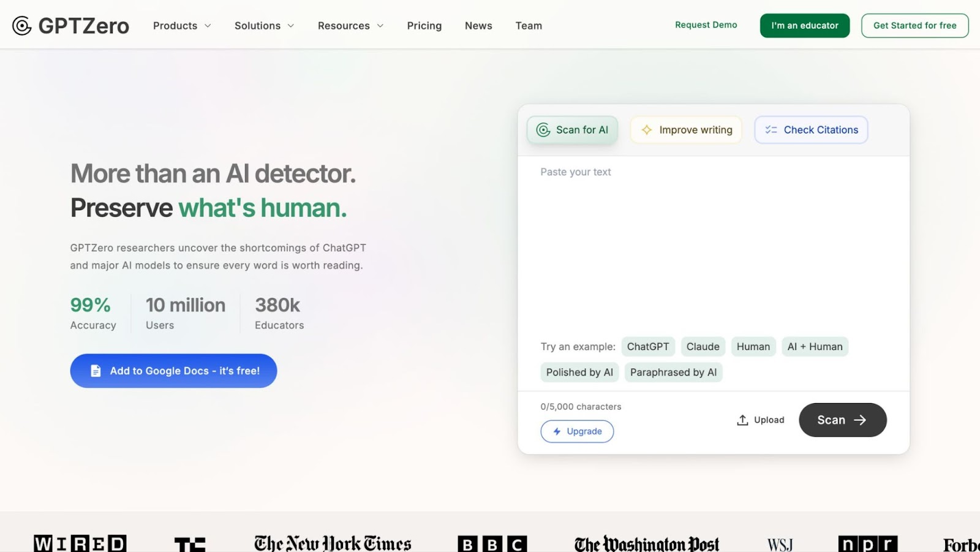Try the Paraphrased by AI example

pos(673,372)
